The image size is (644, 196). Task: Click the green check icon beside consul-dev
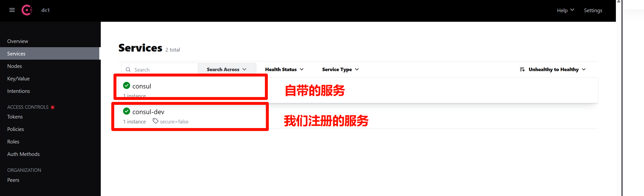coord(126,111)
